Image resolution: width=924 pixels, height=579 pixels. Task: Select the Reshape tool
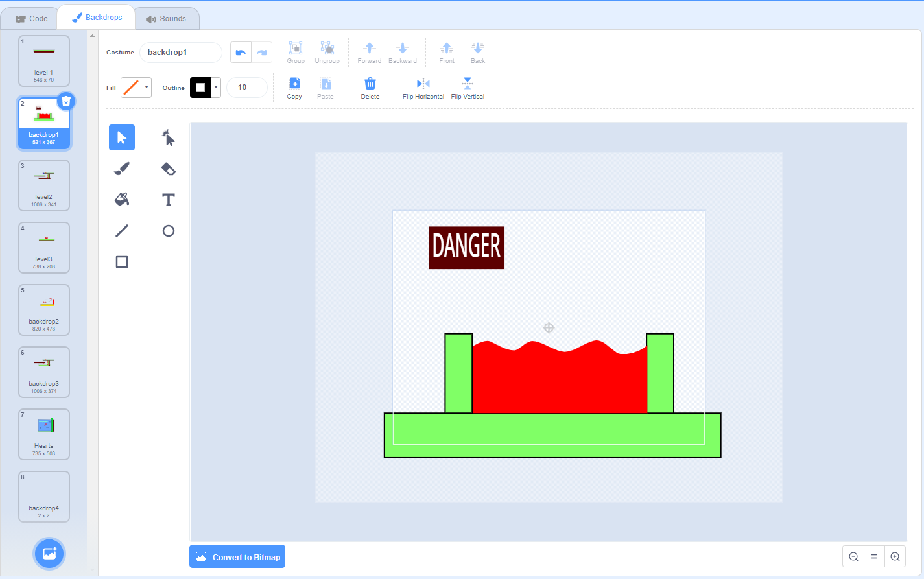(169, 137)
